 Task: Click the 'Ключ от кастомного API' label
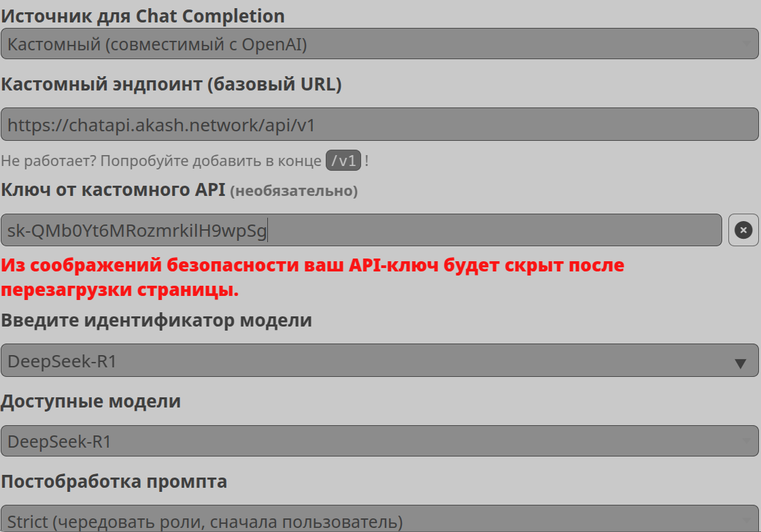click(113, 190)
